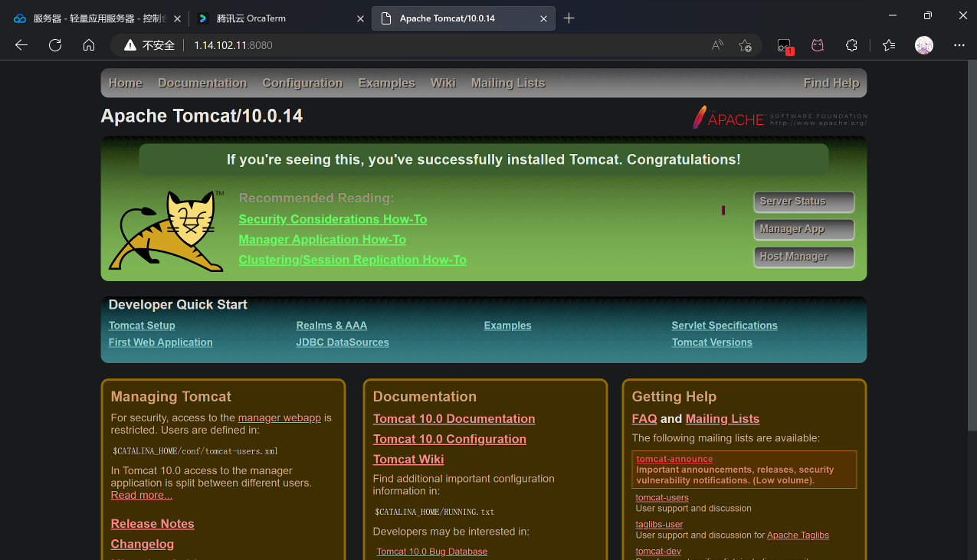This screenshot has width=977, height=560.
Task: Open the browser extensions menu
Action: (x=851, y=45)
